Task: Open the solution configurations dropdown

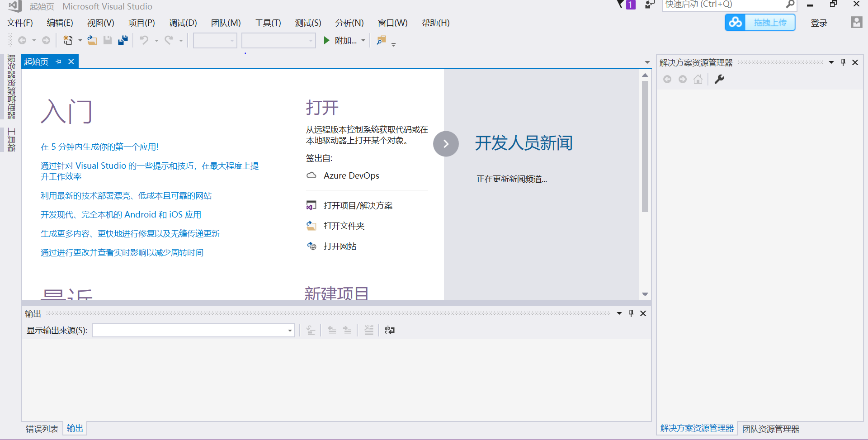Action: coord(215,41)
